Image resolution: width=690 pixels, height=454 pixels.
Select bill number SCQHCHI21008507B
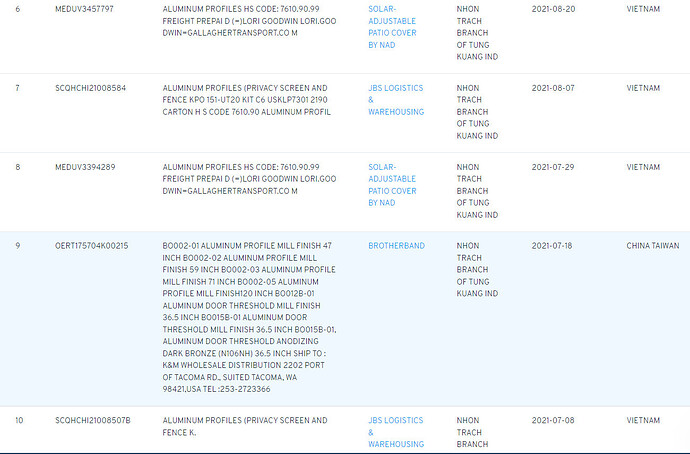click(x=93, y=421)
